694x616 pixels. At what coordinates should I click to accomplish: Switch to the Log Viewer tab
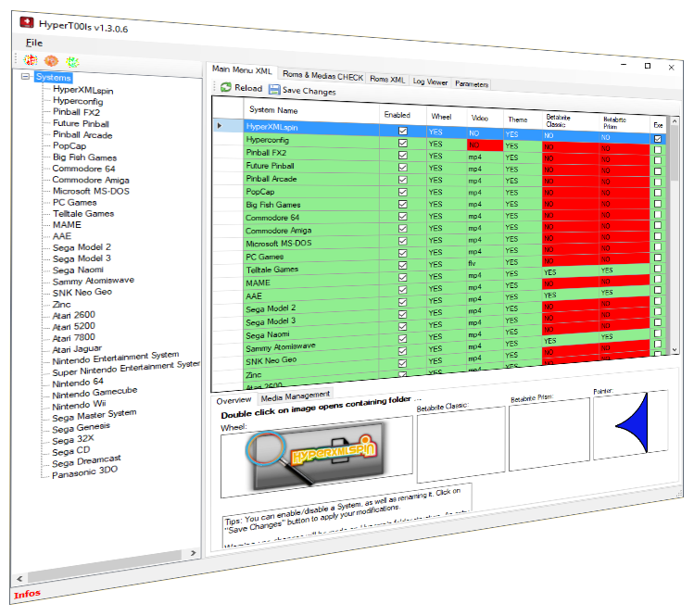point(430,82)
